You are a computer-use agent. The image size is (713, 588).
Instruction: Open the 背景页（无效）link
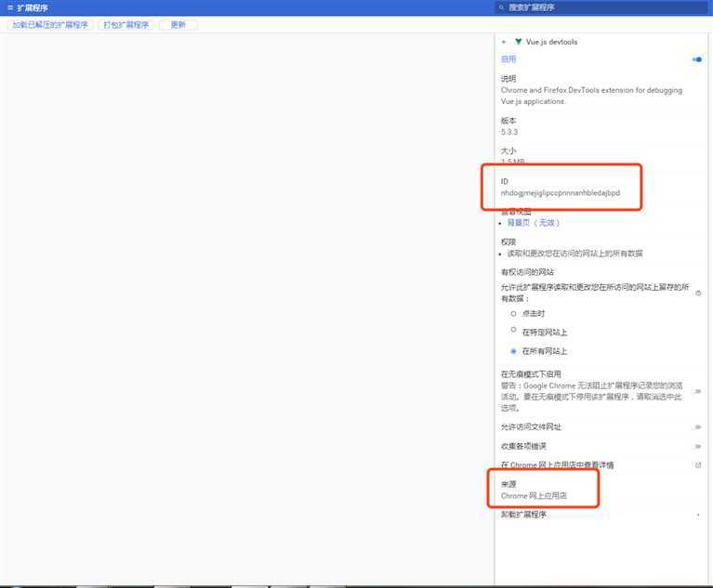pos(533,223)
